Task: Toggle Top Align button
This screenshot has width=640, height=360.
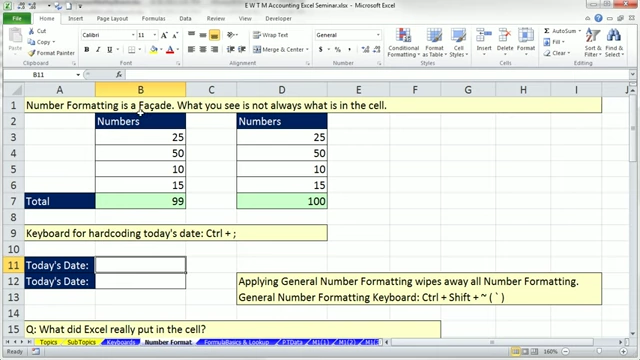Action: coord(191,35)
